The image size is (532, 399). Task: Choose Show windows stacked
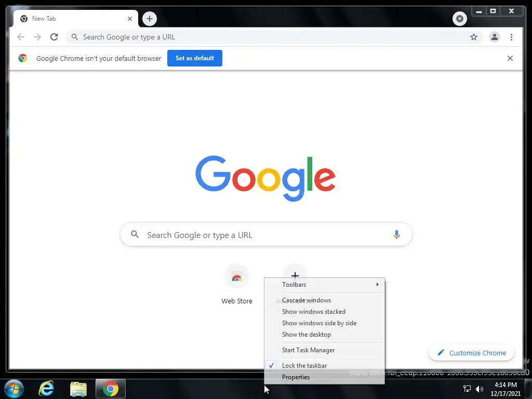click(325, 312)
